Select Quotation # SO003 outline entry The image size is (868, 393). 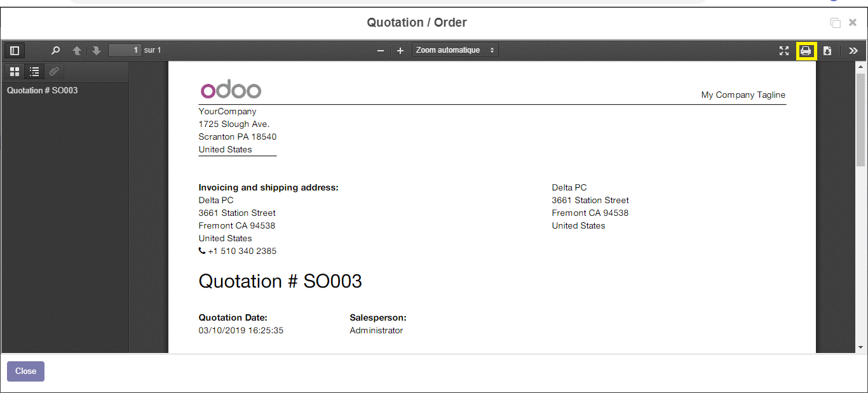click(x=43, y=91)
